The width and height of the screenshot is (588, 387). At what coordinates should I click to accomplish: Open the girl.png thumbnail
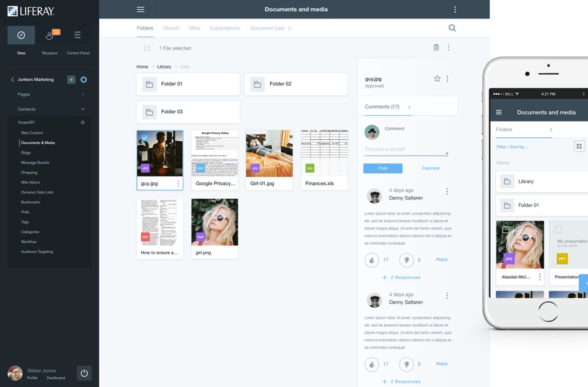click(214, 222)
